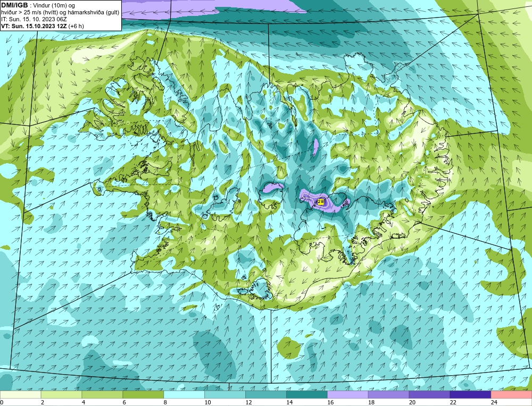Click the '(+6 h)' forecast offset text

(76, 26)
